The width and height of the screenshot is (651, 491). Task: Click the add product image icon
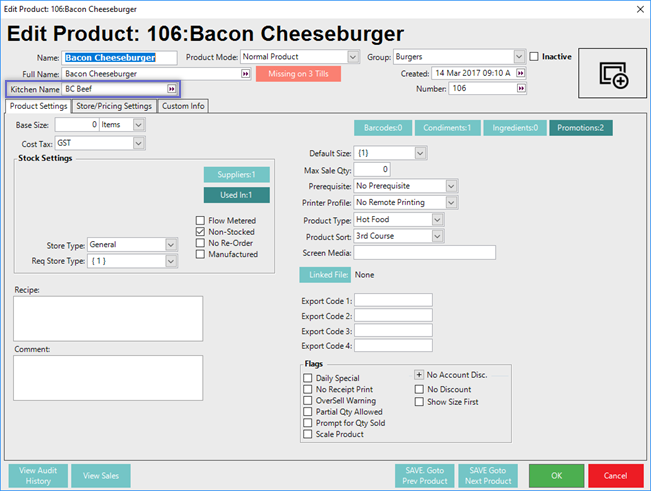(x=612, y=74)
